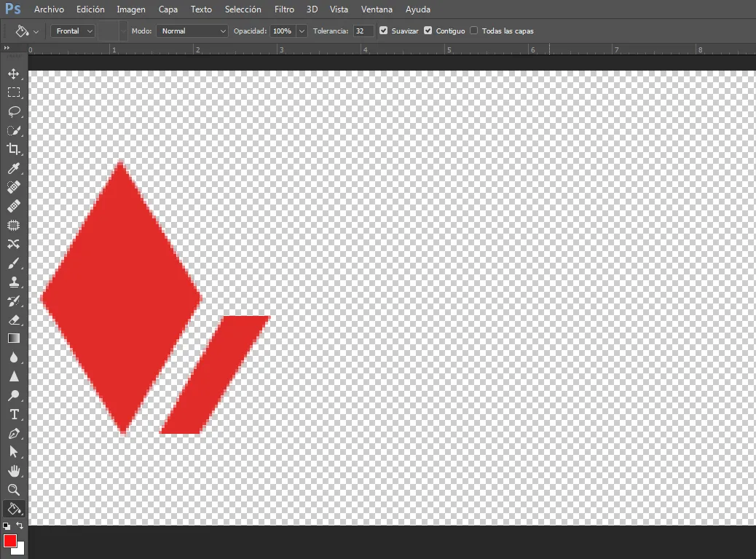Open the Imagen menu
This screenshot has height=559, width=756.
tap(130, 9)
